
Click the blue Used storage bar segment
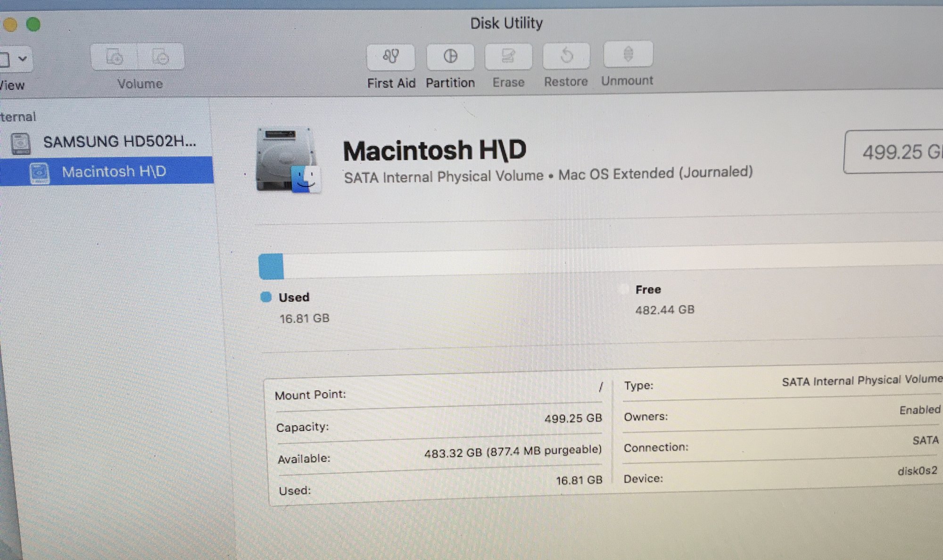pos(271,266)
